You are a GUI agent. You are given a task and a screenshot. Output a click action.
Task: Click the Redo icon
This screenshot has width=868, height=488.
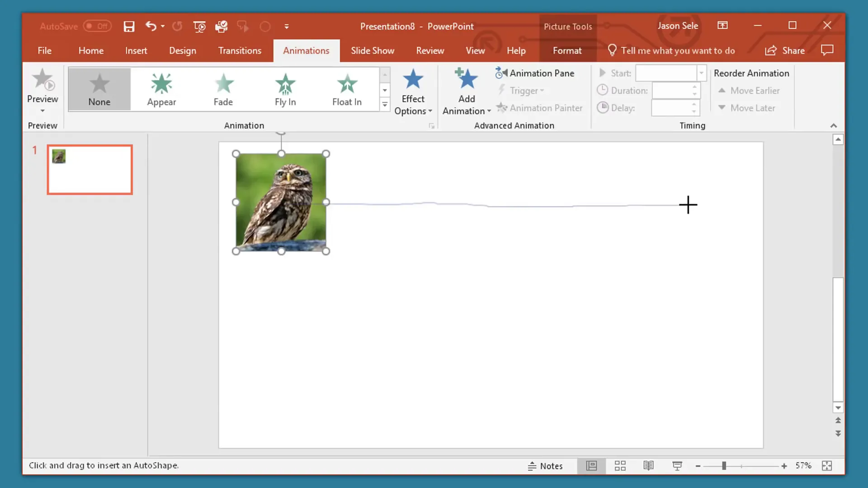pyautogui.click(x=177, y=26)
